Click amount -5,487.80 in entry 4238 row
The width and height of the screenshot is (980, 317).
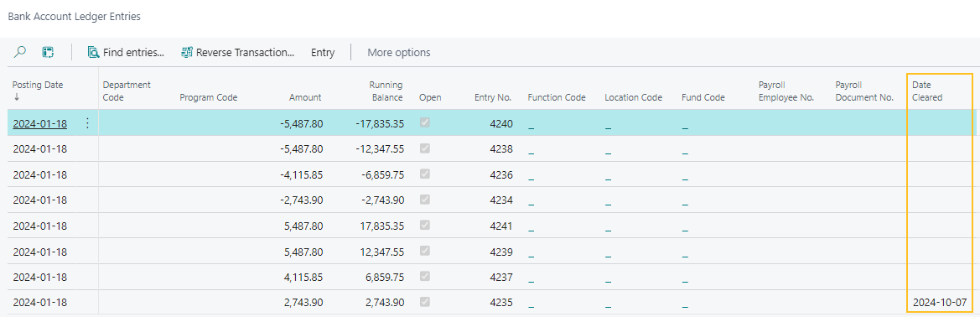(302, 149)
